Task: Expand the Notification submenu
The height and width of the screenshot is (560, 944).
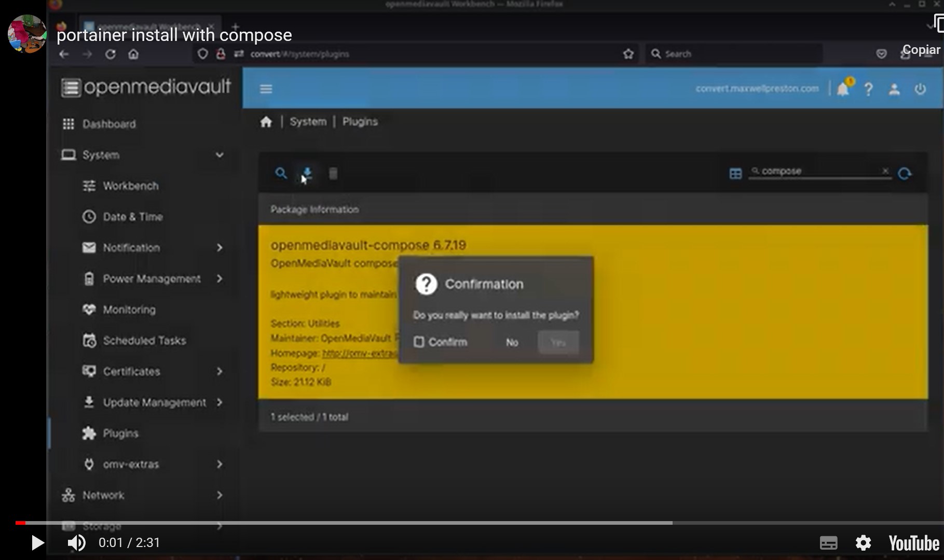Action: 220,248
